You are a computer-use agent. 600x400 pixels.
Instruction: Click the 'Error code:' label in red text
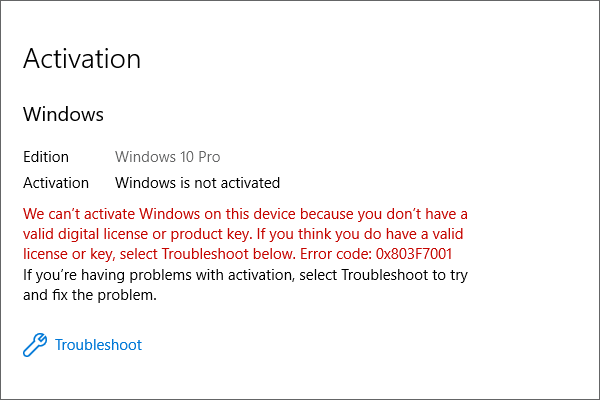(x=336, y=254)
